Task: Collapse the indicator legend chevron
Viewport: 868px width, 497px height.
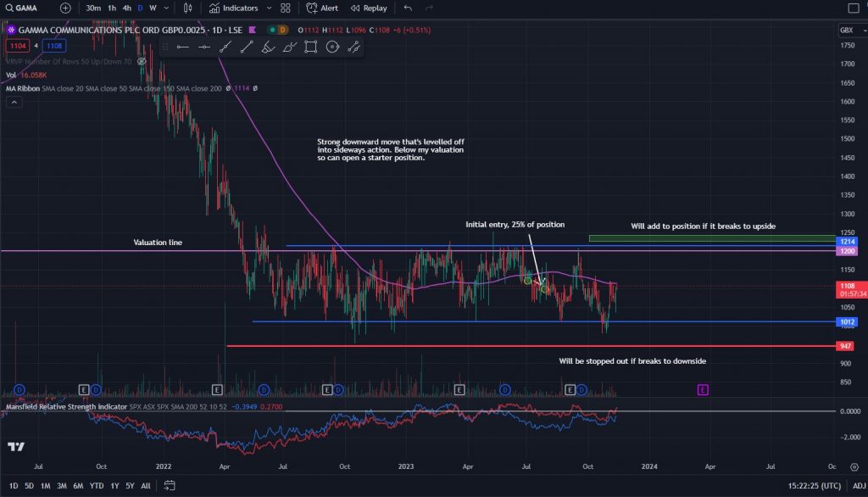Action: click(x=14, y=102)
